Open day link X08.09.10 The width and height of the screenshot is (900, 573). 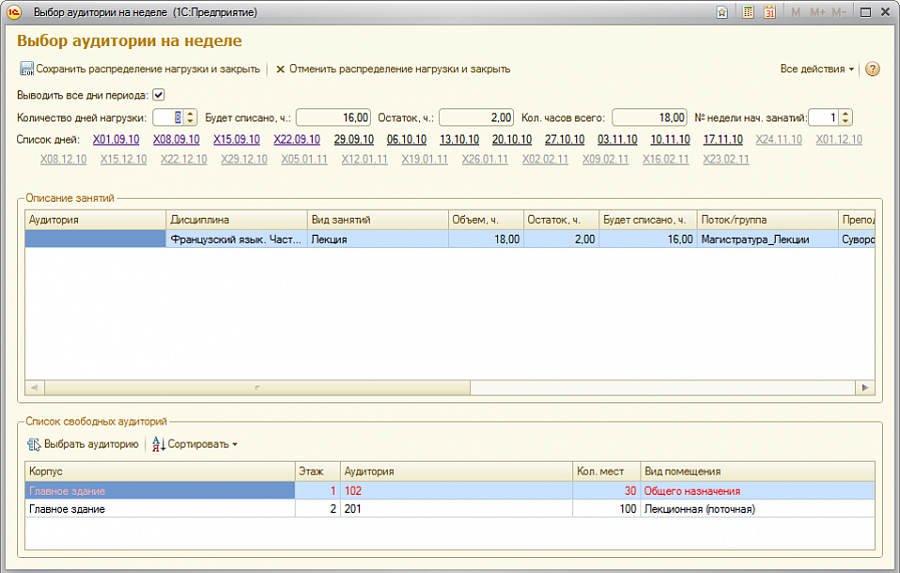tap(176, 140)
